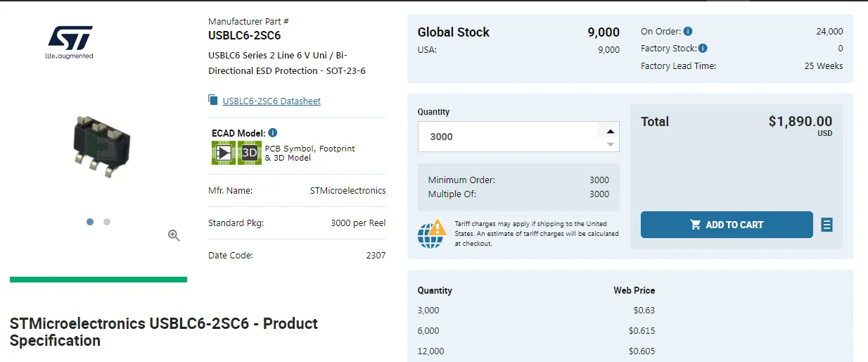The width and height of the screenshot is (868, 362).
Task: Click the Global Stock 9,000 value
Action: click(x=604, y=32)
